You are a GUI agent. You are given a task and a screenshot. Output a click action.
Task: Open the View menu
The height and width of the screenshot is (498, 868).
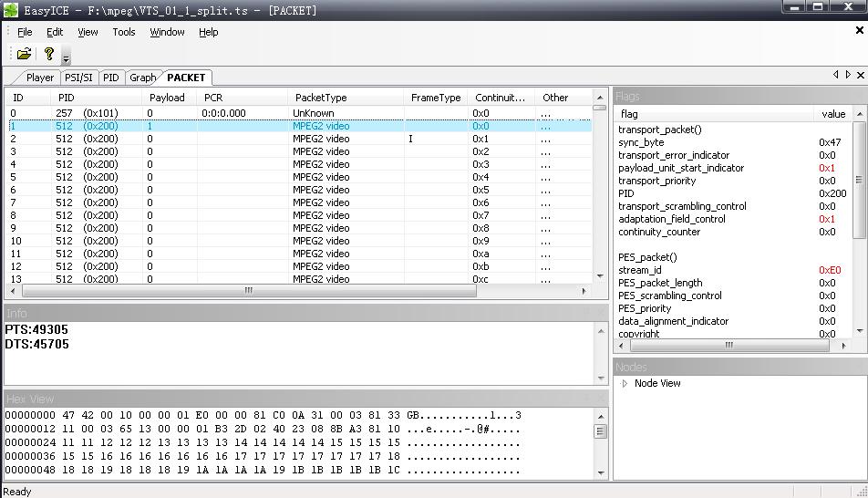88,32
